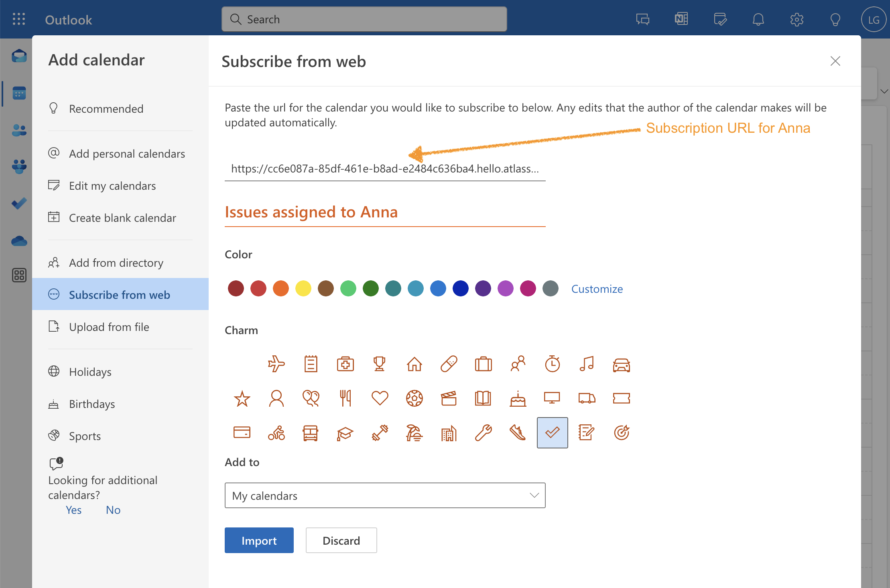Browse Sports calendars
Image resolution: width=890 pixels, height=588 pixels.
(x=120, y=436)
